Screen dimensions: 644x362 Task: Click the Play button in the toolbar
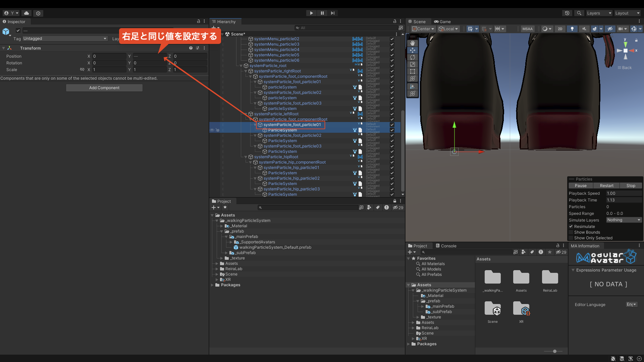click(311, 13)
